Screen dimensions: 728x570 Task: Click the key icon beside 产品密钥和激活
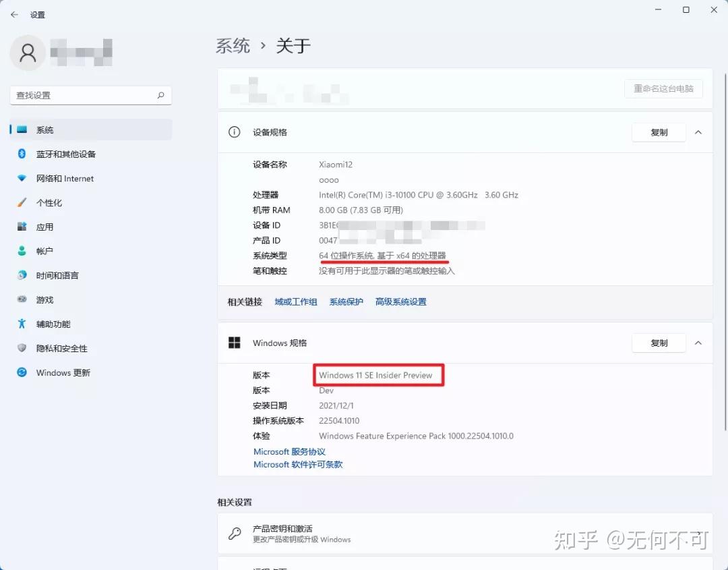(235, 534)
